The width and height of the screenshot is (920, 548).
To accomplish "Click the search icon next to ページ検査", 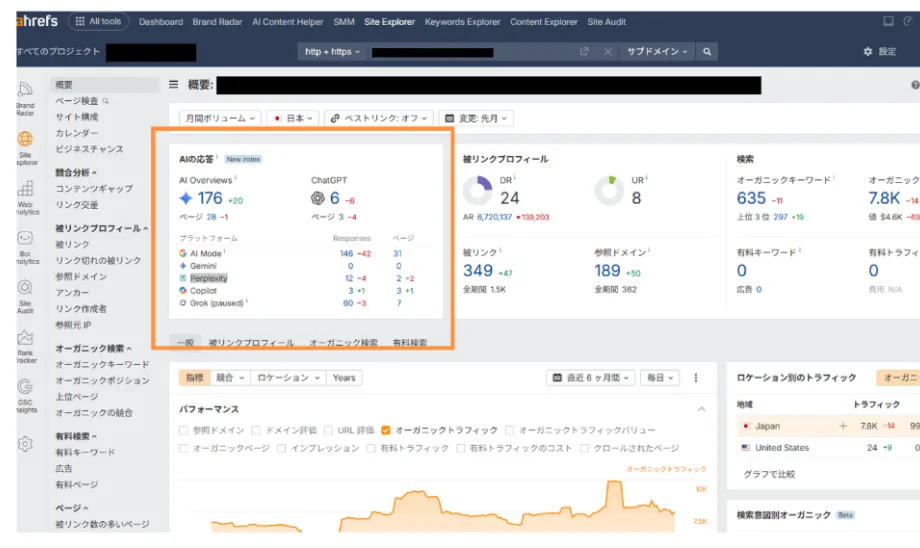I will click(106, 101).
